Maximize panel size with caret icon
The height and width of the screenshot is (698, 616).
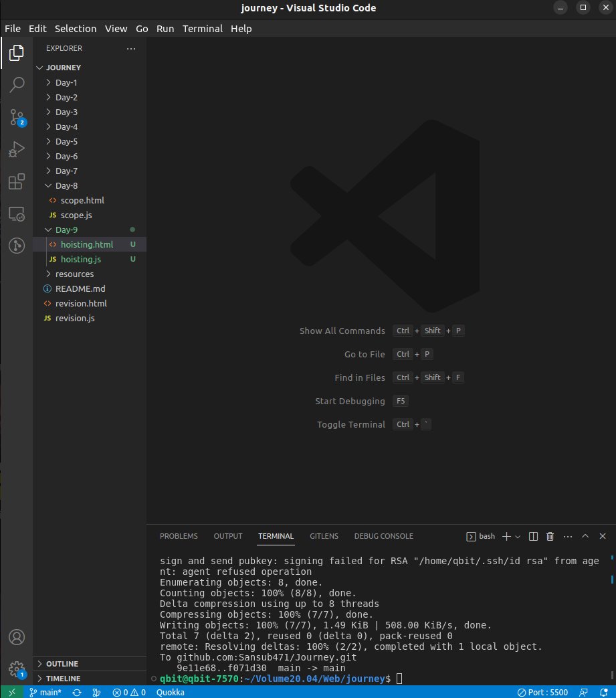pyautogui.click(x=585, y=537)
